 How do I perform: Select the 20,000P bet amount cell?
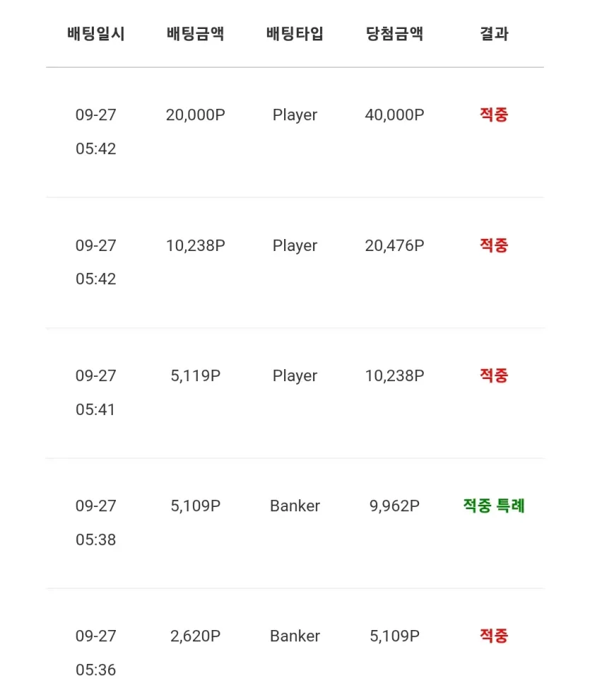pyautogui.click(x=195, y=115)
